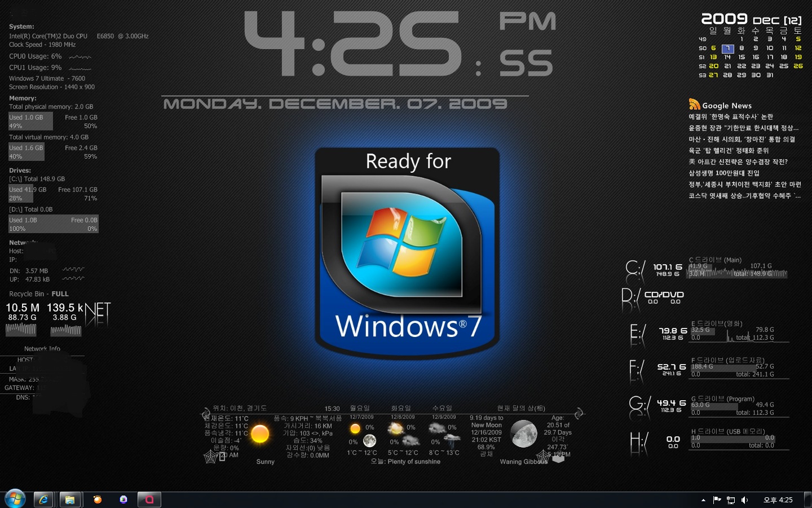Click the "CPU1 Usage: 9%" text
Image resolution: width=812 pixels, height=508 pixels.
(35, 68)
